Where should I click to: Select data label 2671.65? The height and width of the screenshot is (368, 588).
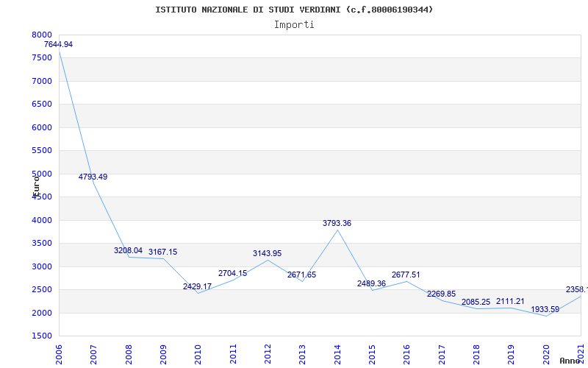point(302,275)
